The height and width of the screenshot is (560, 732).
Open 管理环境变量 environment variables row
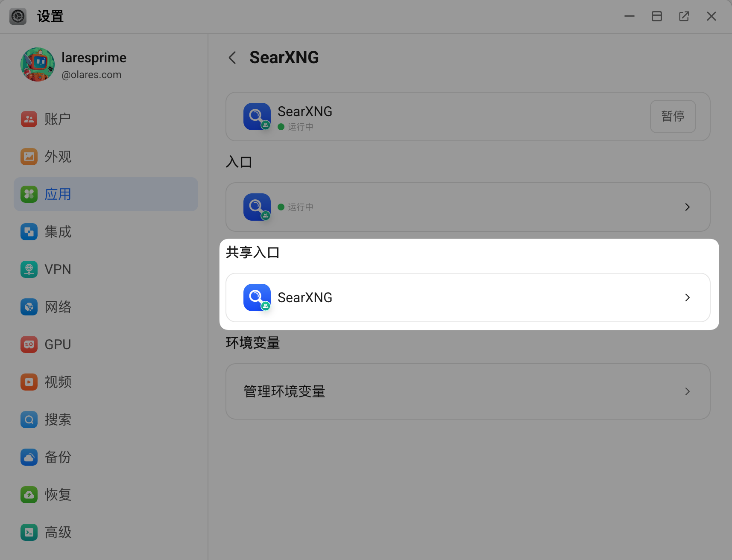click(468, 391)
